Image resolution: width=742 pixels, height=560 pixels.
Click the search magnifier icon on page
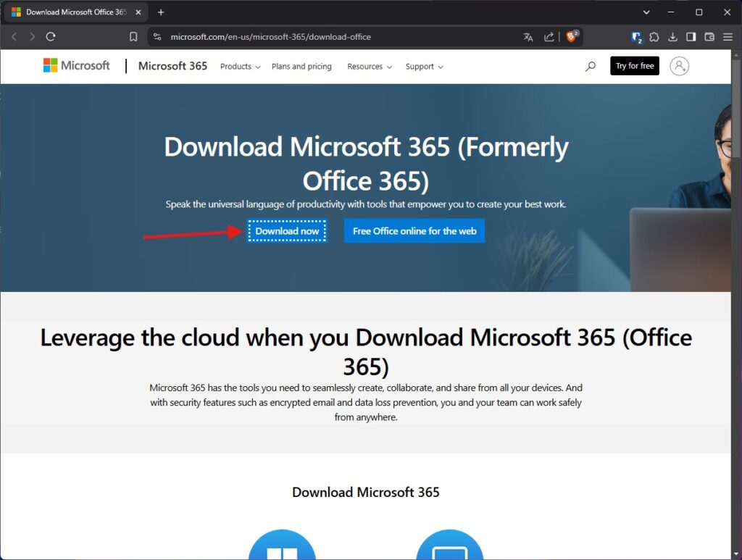tap(590, 66)
